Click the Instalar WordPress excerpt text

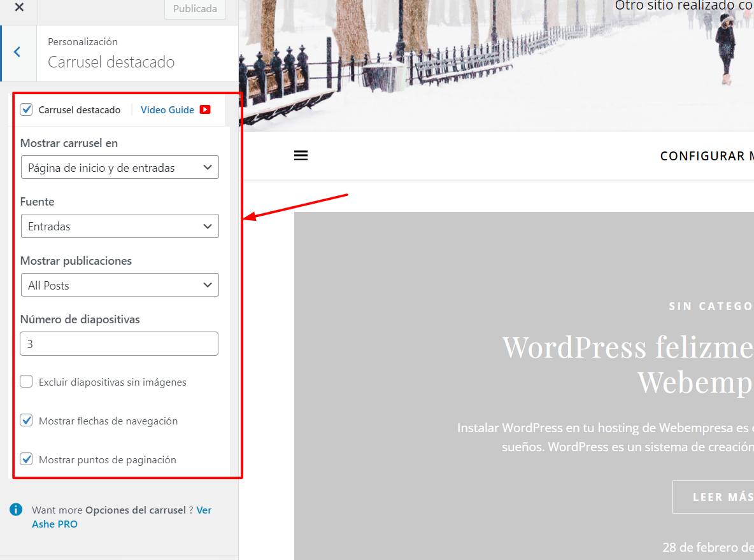606,437
